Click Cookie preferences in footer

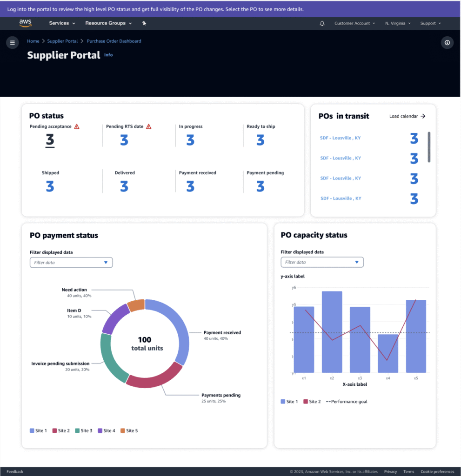pos(437,471)
